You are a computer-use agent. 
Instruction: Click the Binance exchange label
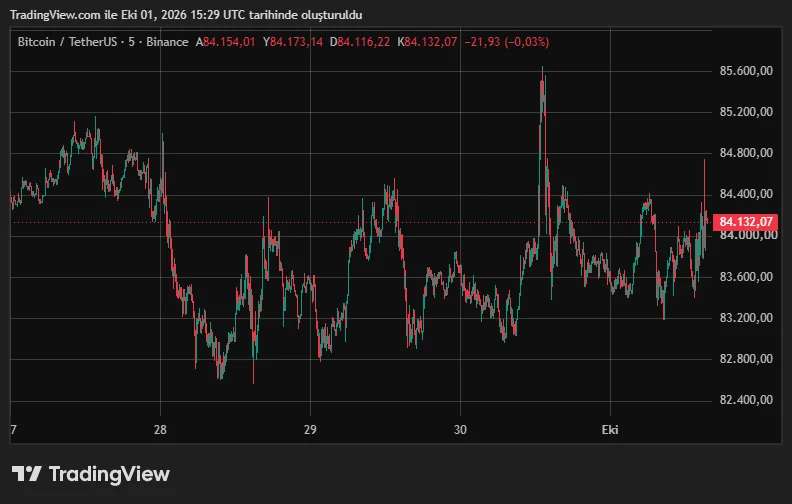click(167, 42)
